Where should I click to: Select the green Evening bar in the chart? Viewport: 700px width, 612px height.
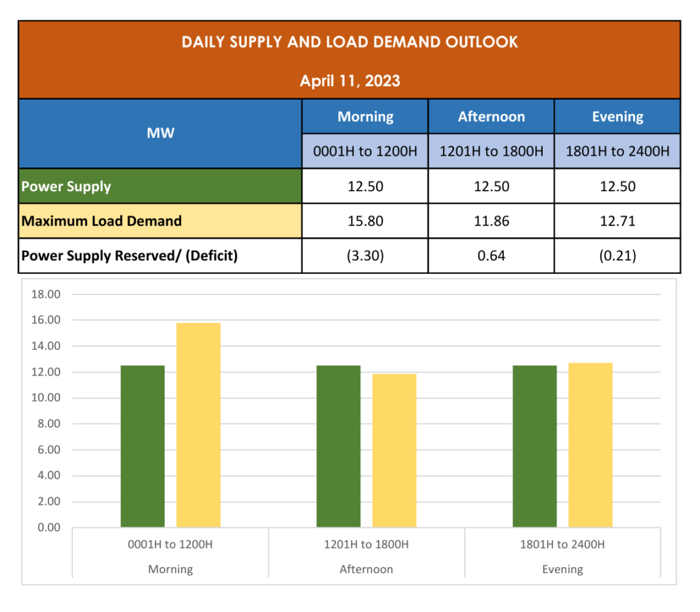click(535, 447)
